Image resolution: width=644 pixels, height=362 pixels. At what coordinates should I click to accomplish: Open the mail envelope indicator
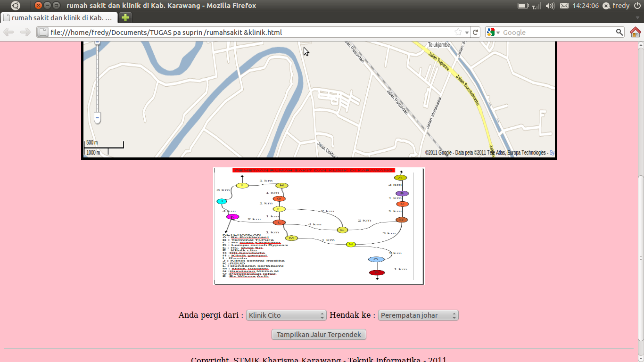pyautogui.click(x=564, y=6)
